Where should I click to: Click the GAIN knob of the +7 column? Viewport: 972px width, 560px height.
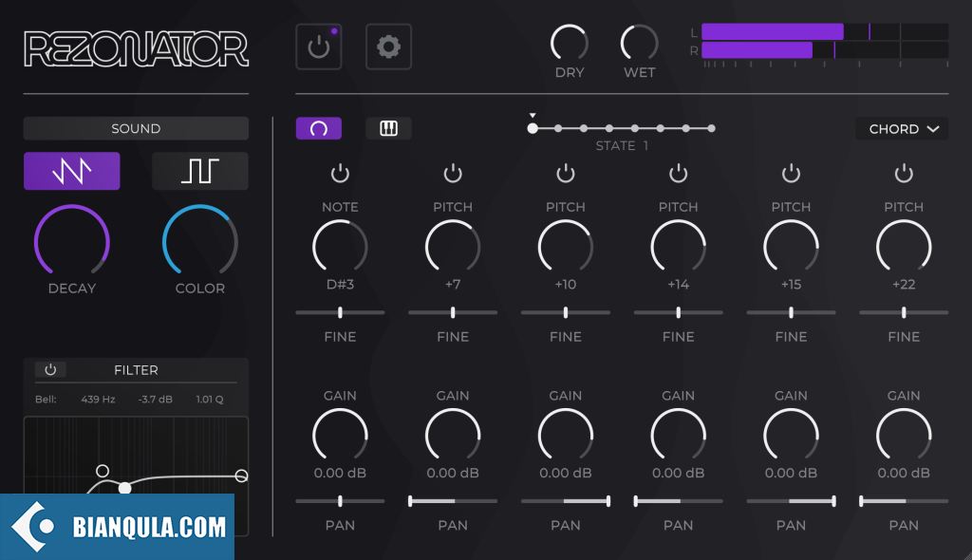[x=453, y=435]
